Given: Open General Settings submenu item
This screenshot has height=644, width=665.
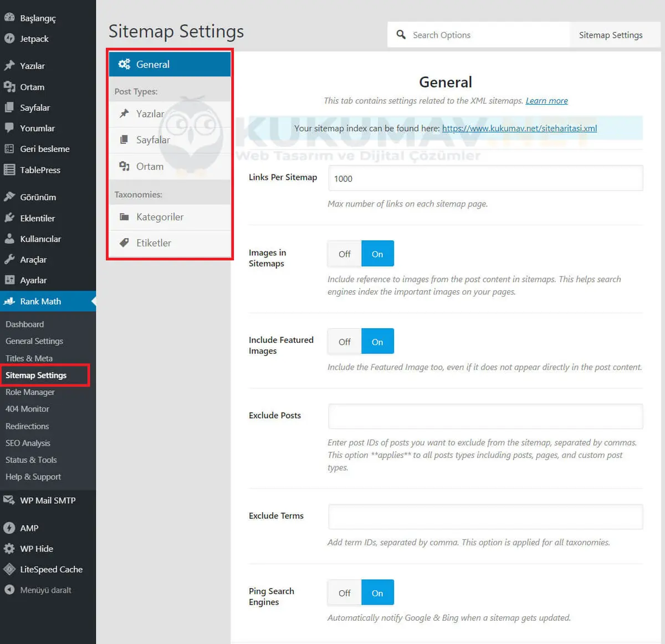Looking at the screenshot, I should [34, 341].
